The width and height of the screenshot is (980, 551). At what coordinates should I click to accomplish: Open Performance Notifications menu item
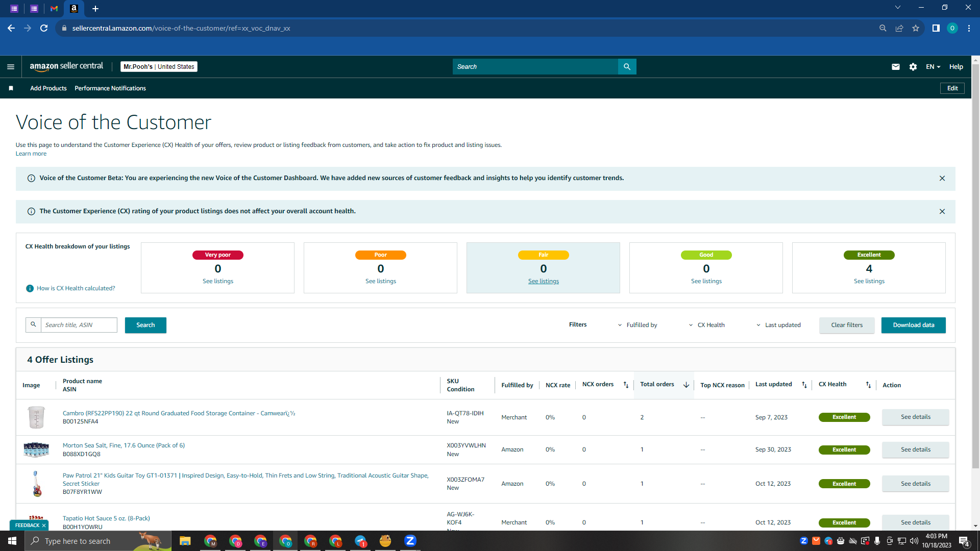(x=110, y=88)
